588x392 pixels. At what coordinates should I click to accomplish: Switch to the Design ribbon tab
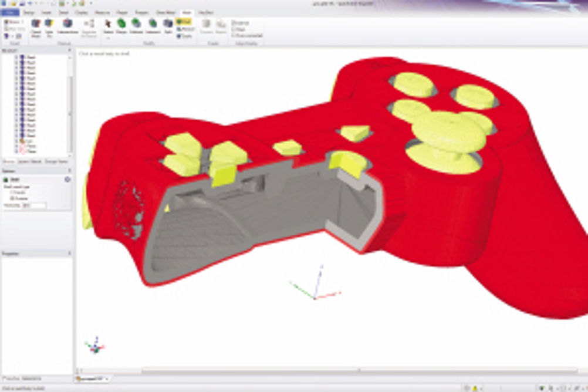click(29, 12)
